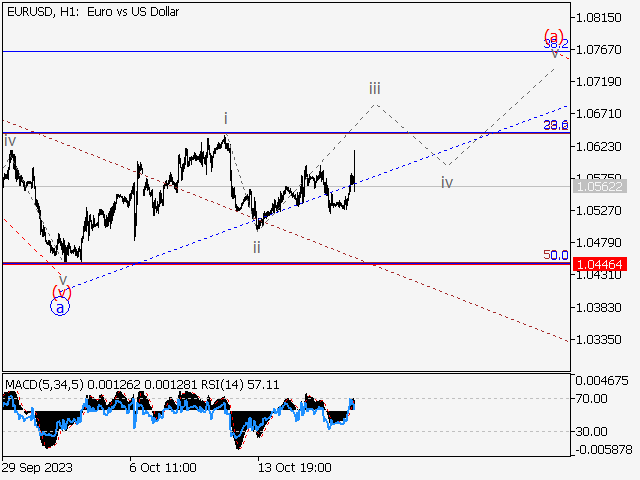Screen dimensions: 640x480
Task: Click the '6 Oct 11:00' time axis label
Action: click(x=163, y=467)
